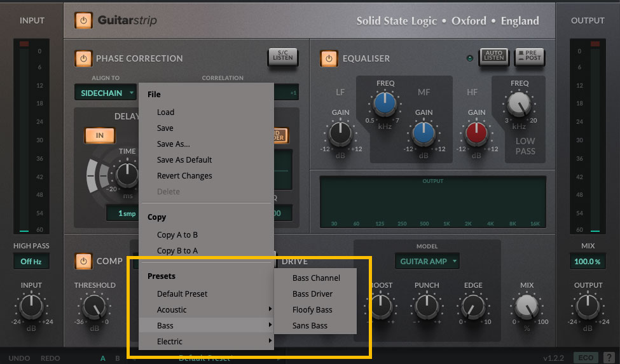Enable S/C Listen button

click(x=283, y=56)
